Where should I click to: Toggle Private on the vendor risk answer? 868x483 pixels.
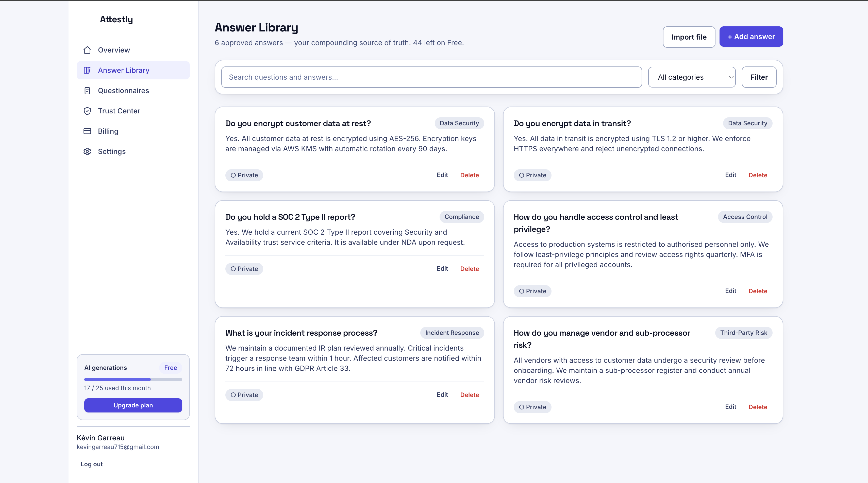[x=532, y=407]
